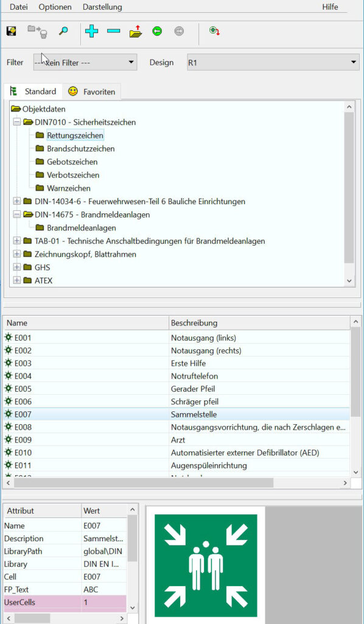This screenshot has height=624, width=364.
Task: Select the E005 Gerader Pfeil row
Action: (x=177, y=389)
